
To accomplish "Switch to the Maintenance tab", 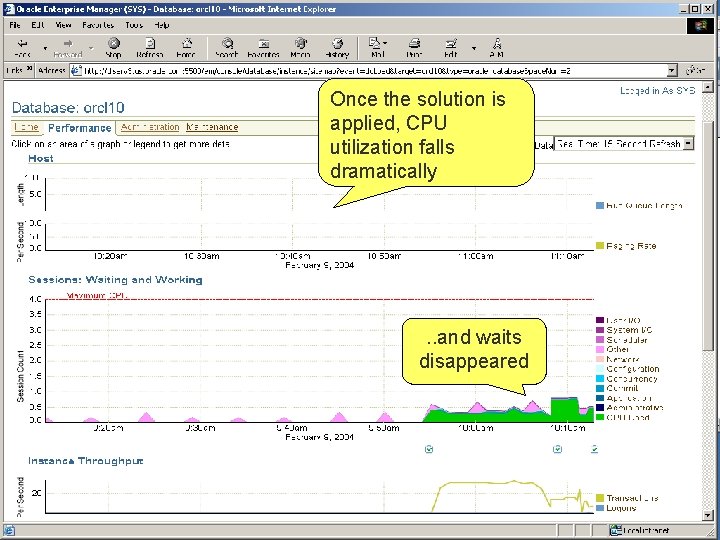I will (212, 127).
